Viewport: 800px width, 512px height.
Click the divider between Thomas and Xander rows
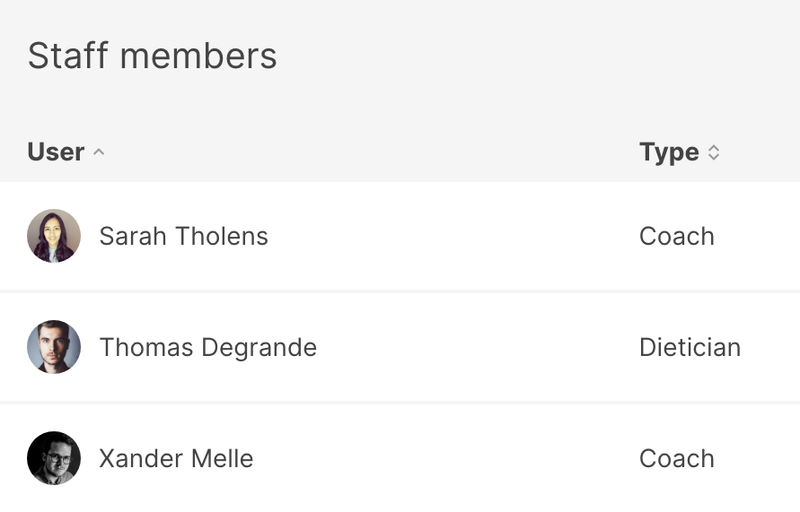coord(400,402)
